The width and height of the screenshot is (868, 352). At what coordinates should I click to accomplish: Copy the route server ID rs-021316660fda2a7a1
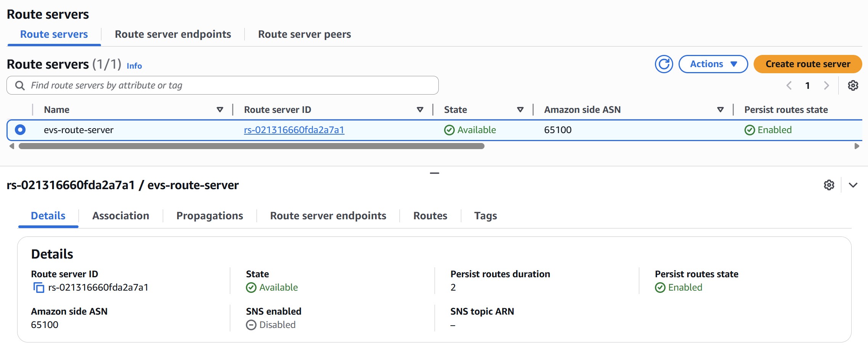tap(39, 287)
